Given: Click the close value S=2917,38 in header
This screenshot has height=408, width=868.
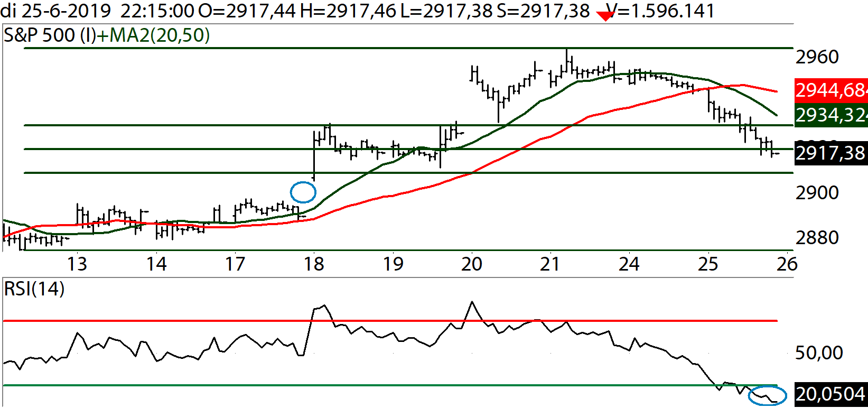Looking at the screenshot, I should tap(543, 11).
